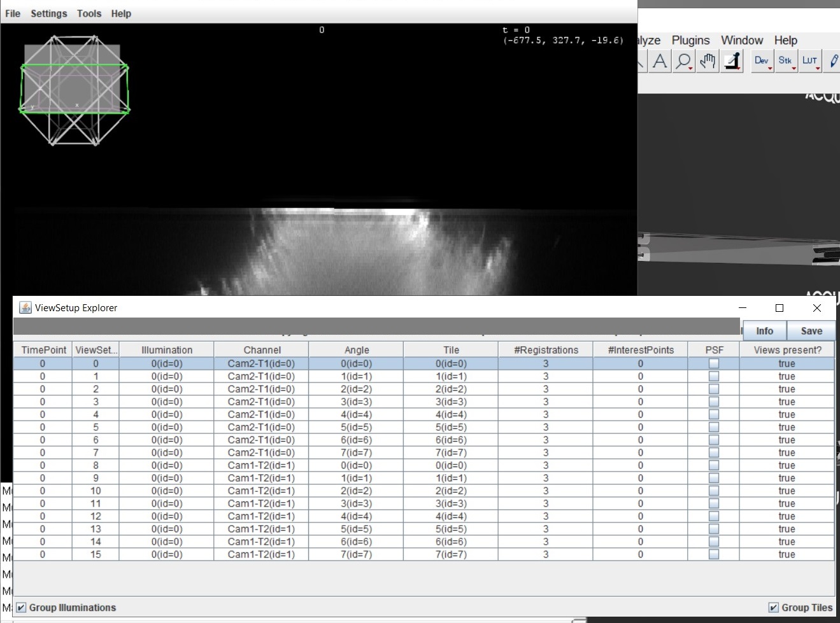Select the Text tool in the Fiji toolbar
This screenshot has height=623, width=840.
pyautogui.click(x=659, y=61)
